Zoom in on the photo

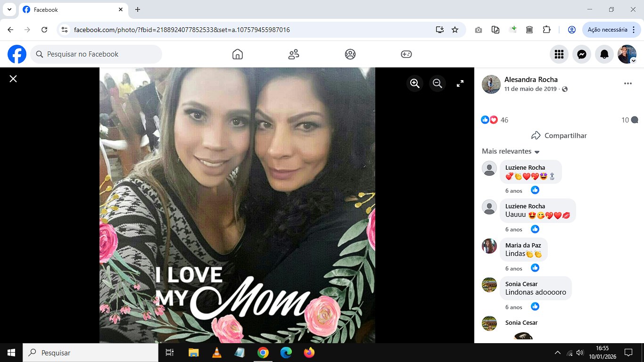[415, 83]
